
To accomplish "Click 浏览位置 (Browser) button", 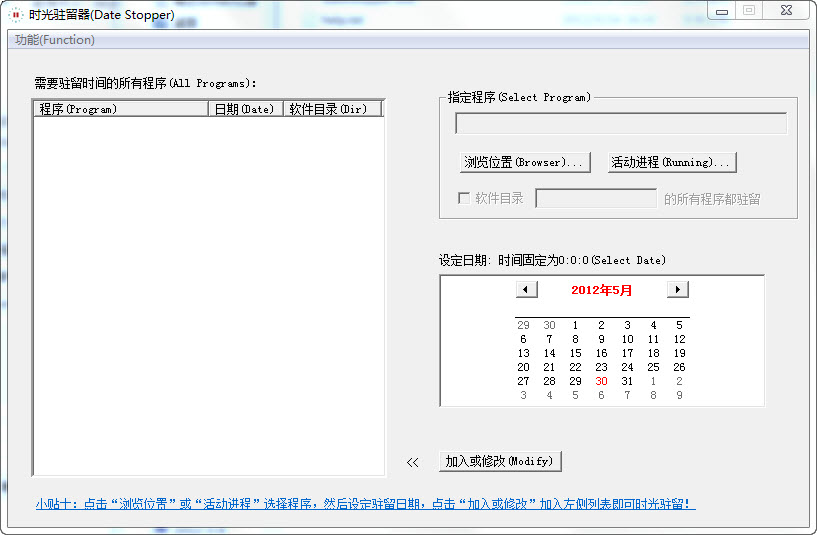I will point(523,162).
